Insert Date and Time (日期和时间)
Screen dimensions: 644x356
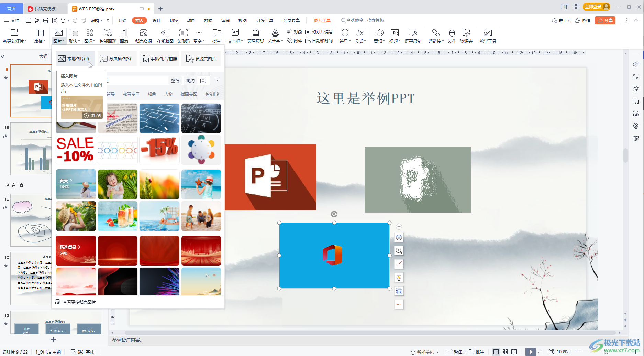coord(319,41)
